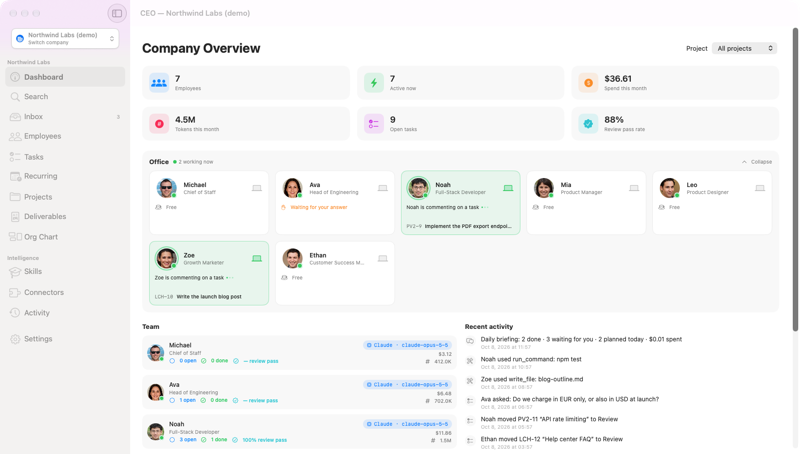Click the '2 working now' status text
This screenshot has height=454, width=800.
click(x=195, y=162)
